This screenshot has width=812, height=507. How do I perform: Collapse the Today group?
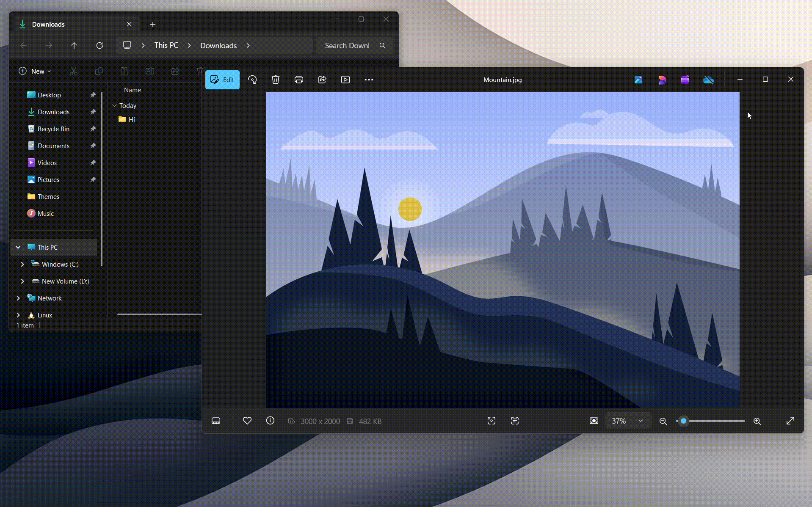tap(114, 106)
